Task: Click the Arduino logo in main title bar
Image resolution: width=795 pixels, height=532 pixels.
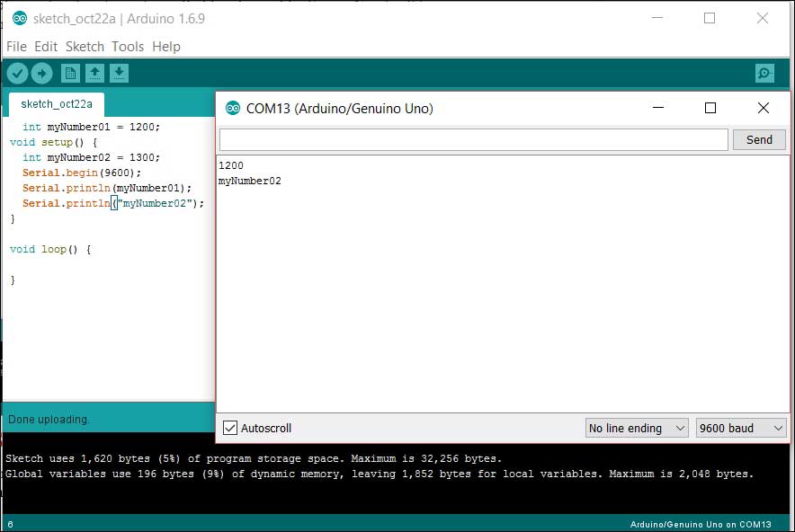Action: tap(20, 18)
